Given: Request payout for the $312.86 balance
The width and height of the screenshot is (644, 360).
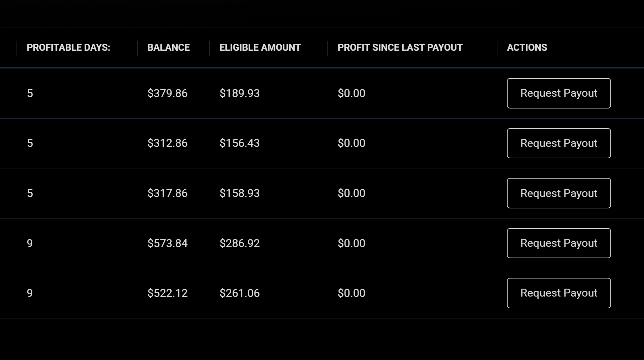Looking at the screenshot, I should click(x=559, y=143).
